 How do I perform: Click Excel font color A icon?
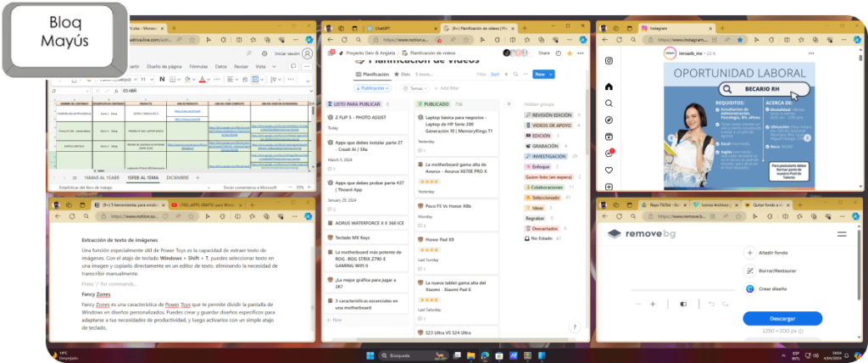202,79
